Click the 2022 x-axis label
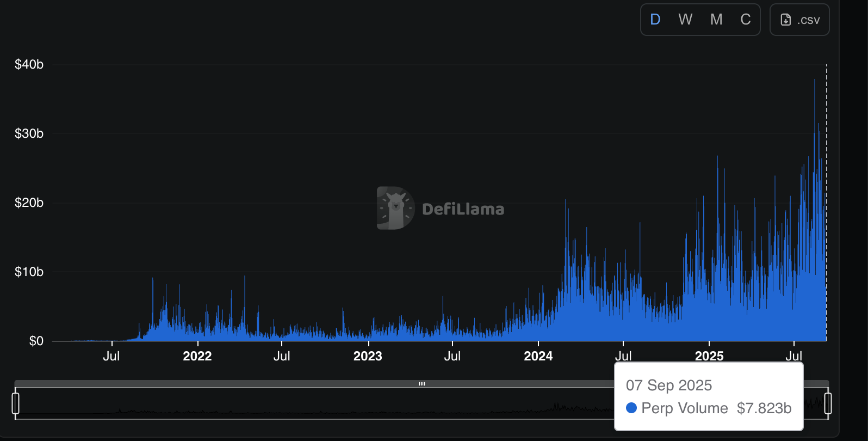Viewport: 868px width, 441px height. (x=197, y=356)
